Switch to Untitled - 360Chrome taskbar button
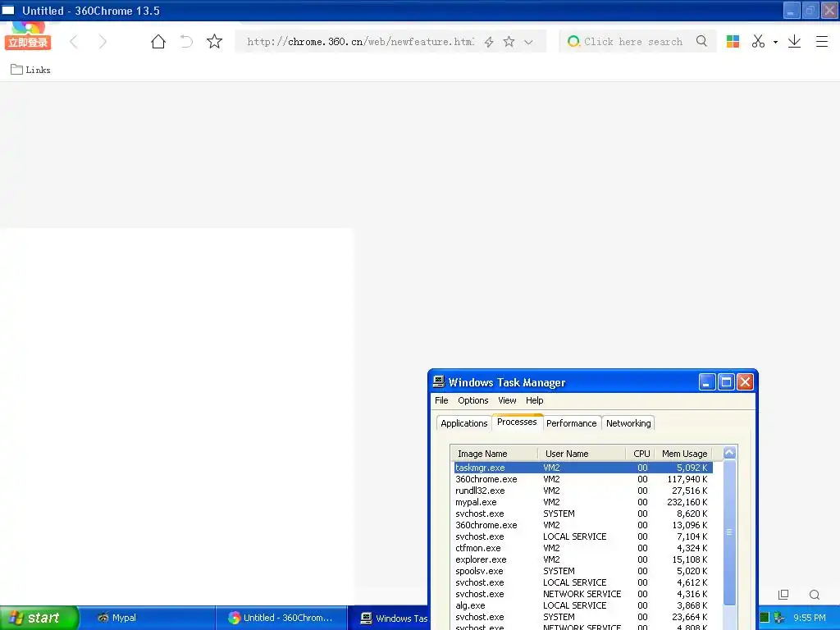 point(282,618)
